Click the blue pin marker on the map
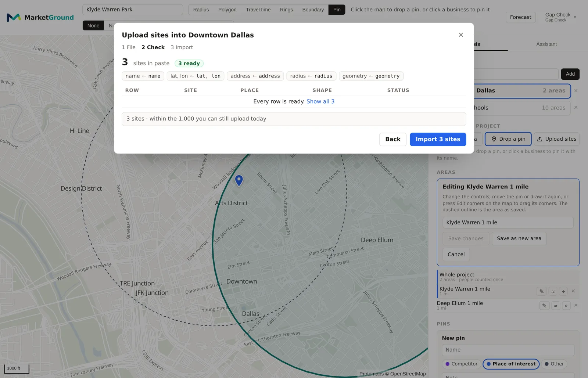 [x=239, y=180]
